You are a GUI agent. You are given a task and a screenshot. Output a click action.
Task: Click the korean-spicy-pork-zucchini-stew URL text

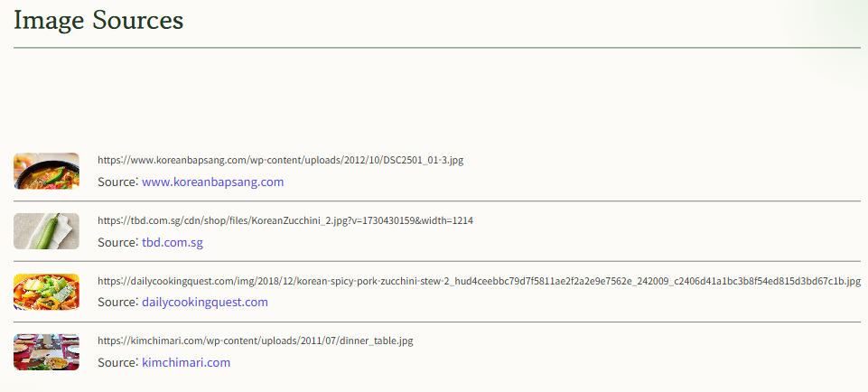click(x=480, y=281)
